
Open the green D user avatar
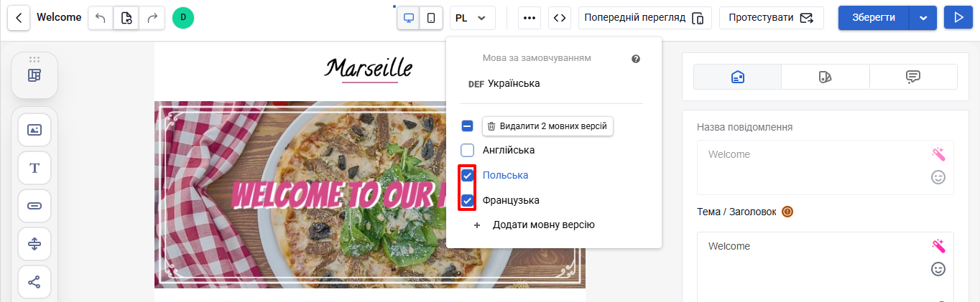pyautogui.click(x=183, y=18)
